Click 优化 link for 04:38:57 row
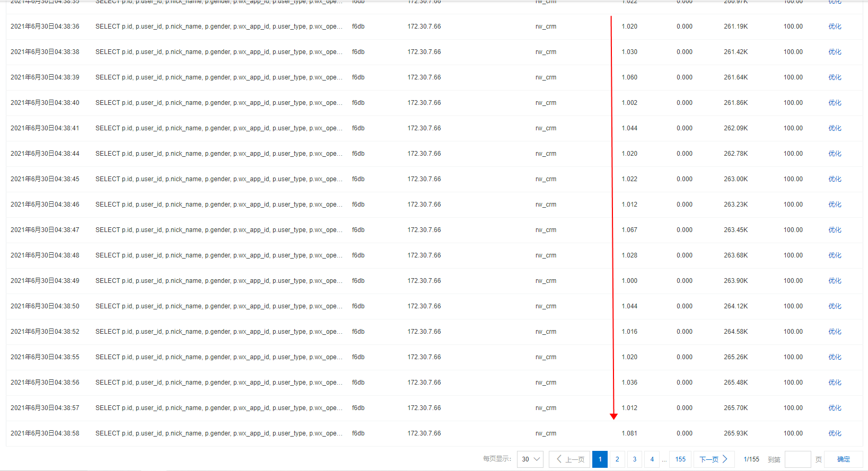This screenshot has width=868, height=471. coord(835,408)
